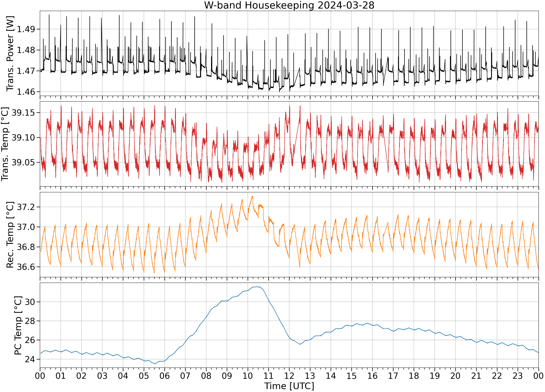This screenshot has width=545, height=392.
Task: Select the 36.6 tick label
Action: 26,267
